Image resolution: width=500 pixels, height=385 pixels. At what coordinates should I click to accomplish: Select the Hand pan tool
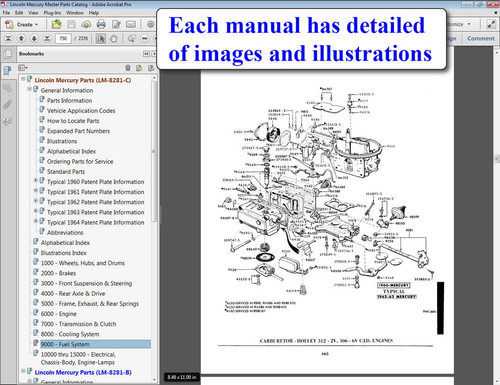coord(114,39)
